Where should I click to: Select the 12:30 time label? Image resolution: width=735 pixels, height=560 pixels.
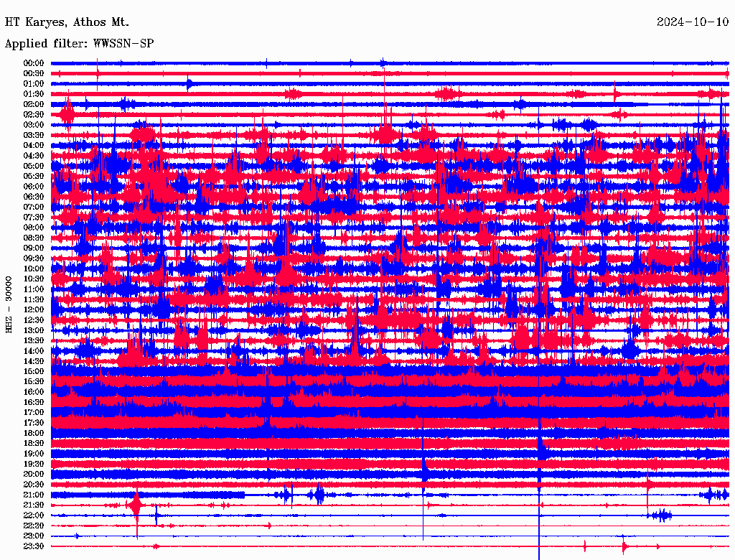click(34, 320)
